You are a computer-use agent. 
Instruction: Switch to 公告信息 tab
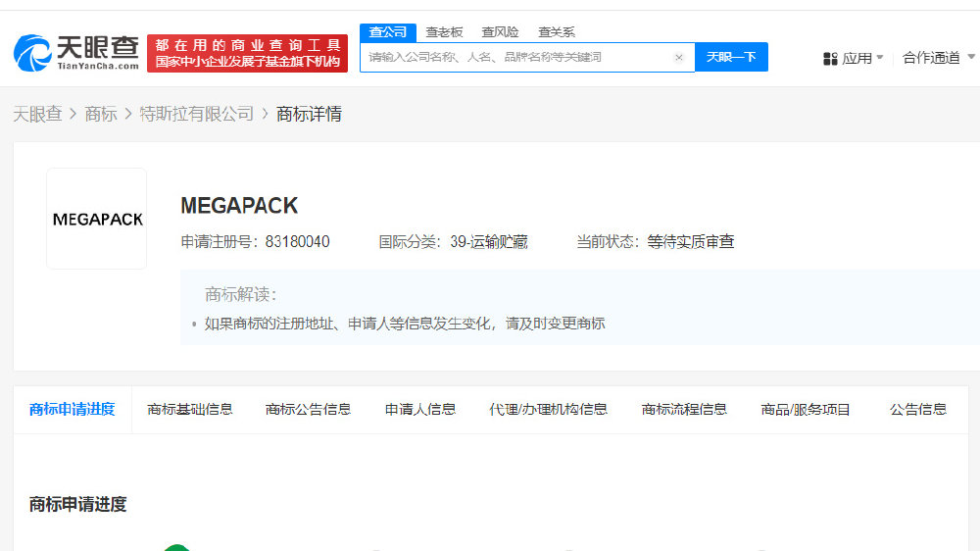(x=918, y=410)
